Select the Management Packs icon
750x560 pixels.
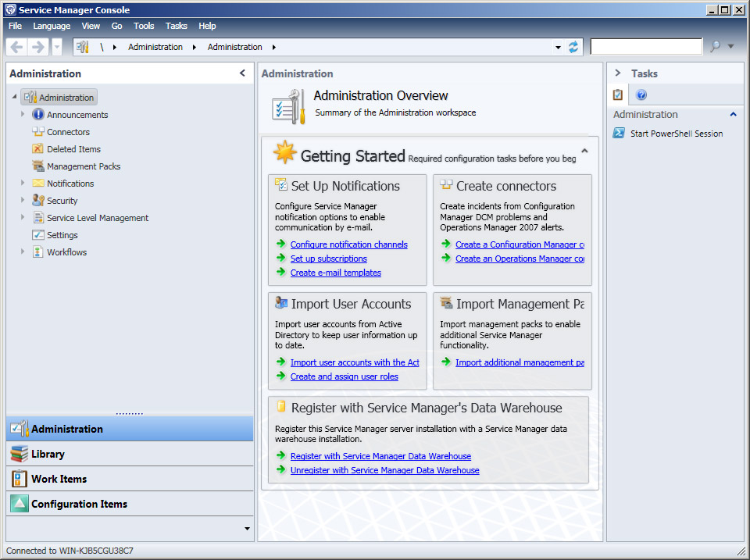[x=37, y=166]
